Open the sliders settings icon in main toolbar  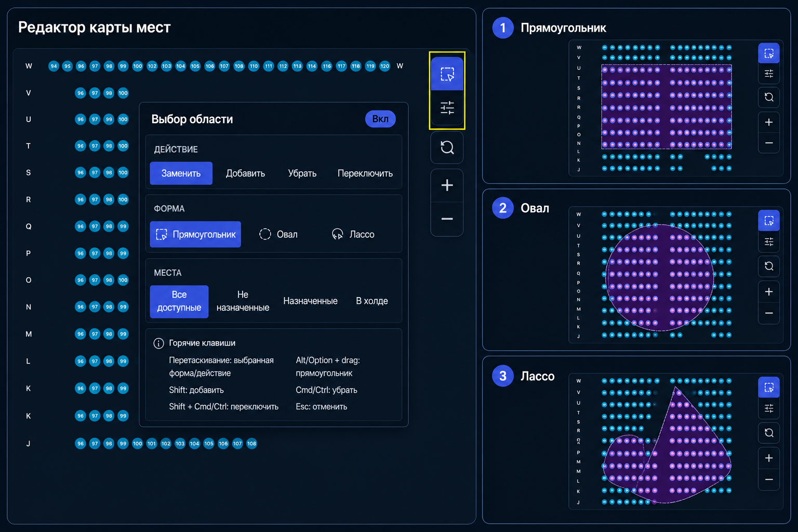pyautogui.click(x=447, y=108)
